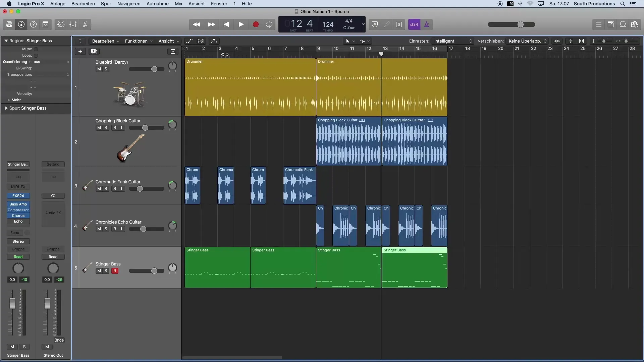Toggle the Solo S button in control bar

(x=399, y=24)
